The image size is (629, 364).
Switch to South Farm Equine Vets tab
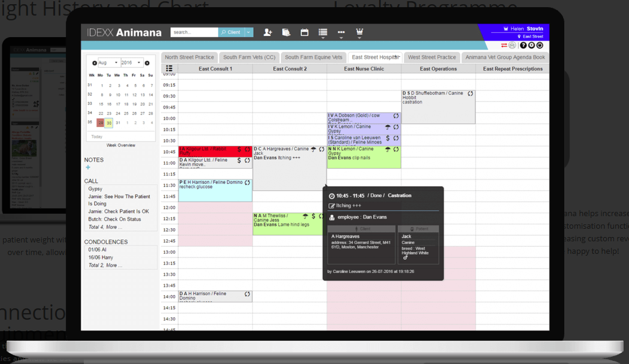click(313, 57)
